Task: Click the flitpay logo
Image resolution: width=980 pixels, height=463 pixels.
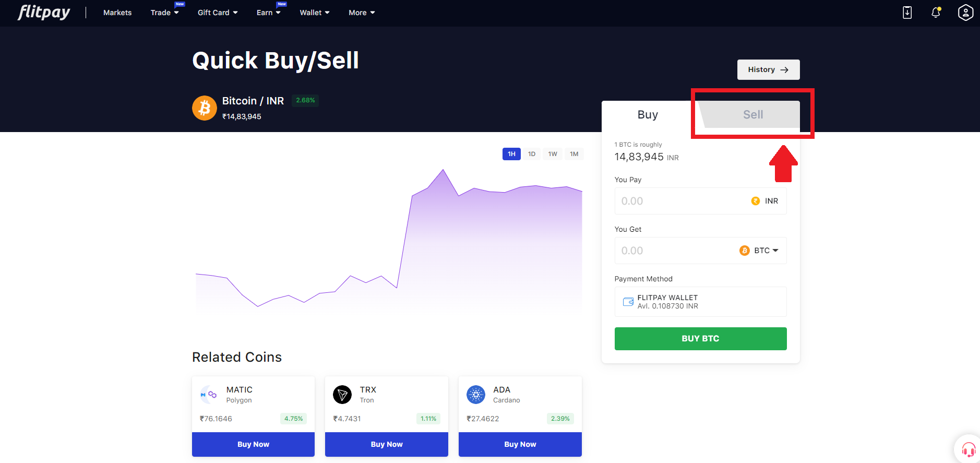Action: [x=44, y=12]
